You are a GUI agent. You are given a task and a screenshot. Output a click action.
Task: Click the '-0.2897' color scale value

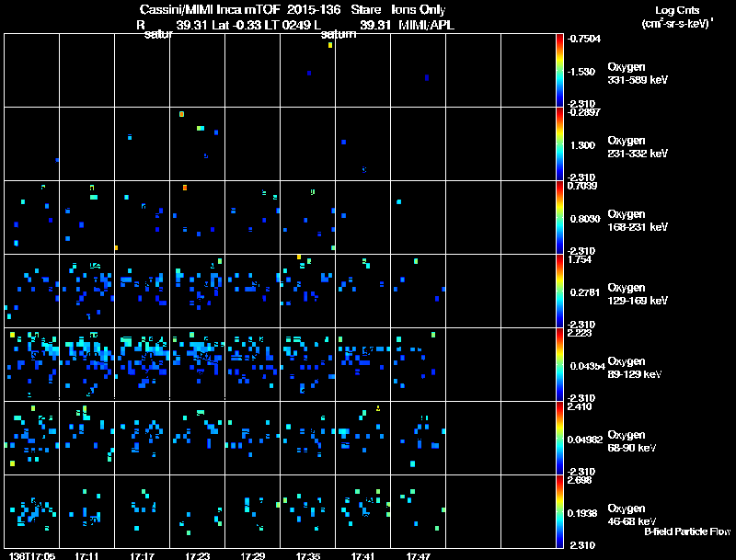583,112
